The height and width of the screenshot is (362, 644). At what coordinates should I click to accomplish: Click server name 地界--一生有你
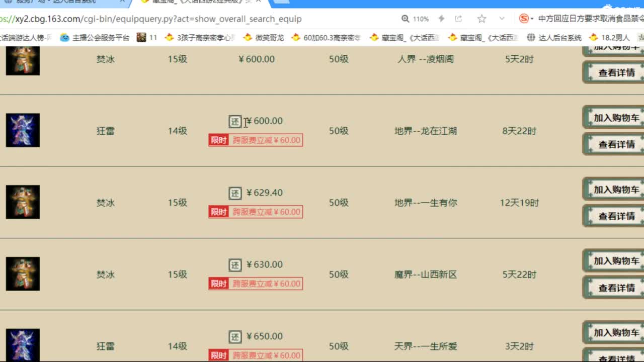(x=426, y=203)
